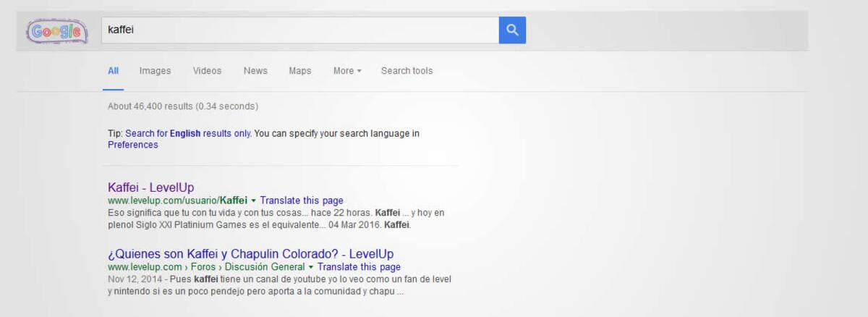
Task: Click the www.levelup.com/usuario/Kaffei URL text
Action: pos(177,200)
